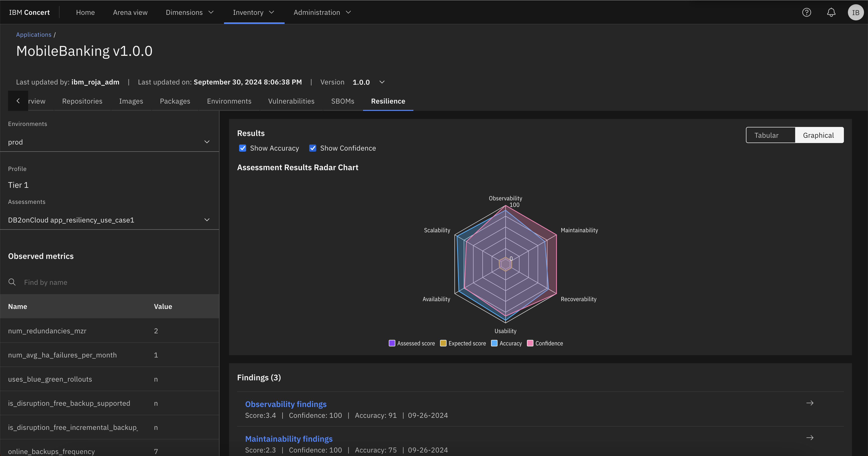This screenshot has width=868, height=456.
Task: Open notifications via bell icon
Action: pos(831,12)
